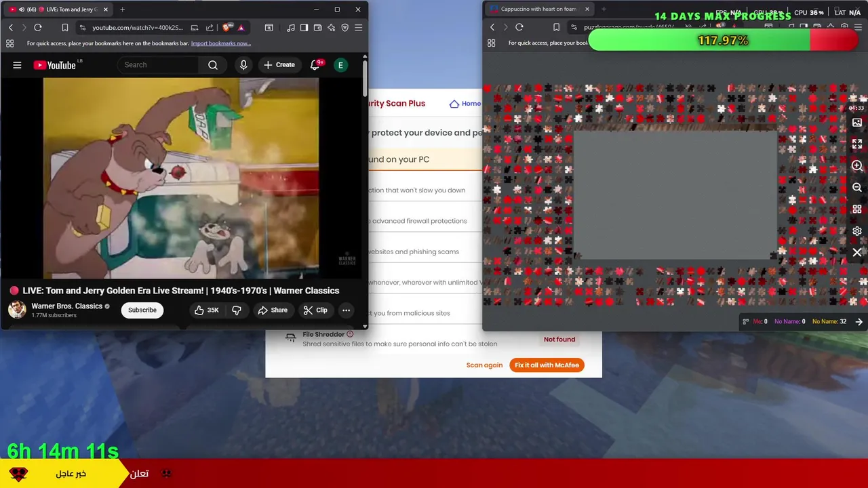Viewport: 868px width, 488px height.
Task: Open a new tab in YouTube window
Action: click(122, 9)
